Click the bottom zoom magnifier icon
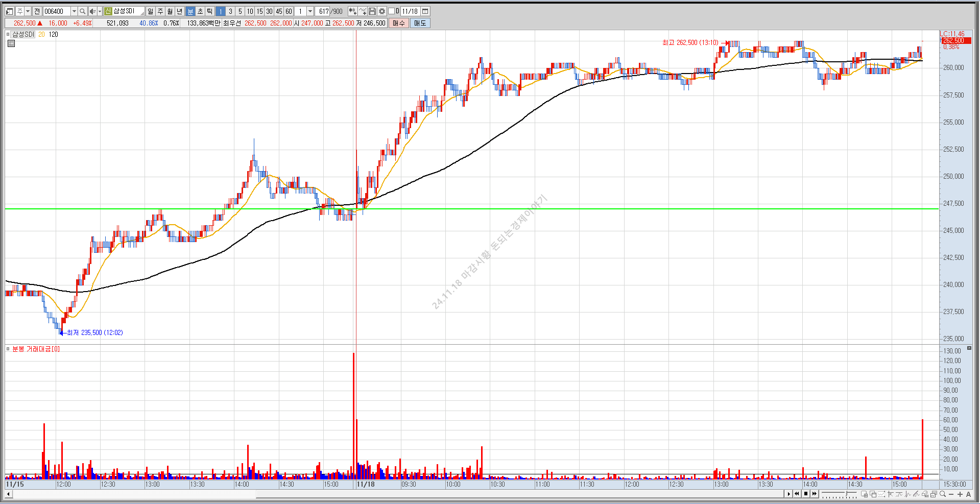The height and width of the screenshot is (504, 980). click(x=943, y=494)
